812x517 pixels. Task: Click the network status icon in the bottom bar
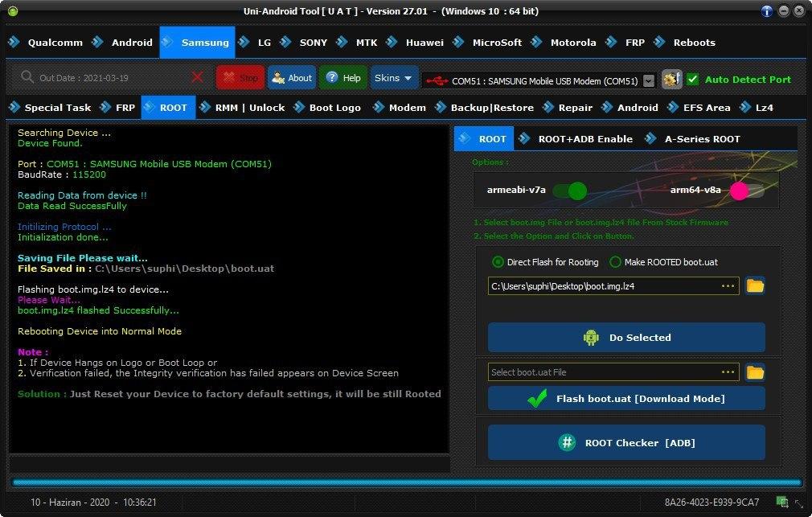pyautogui.click(x=782, y=502)
